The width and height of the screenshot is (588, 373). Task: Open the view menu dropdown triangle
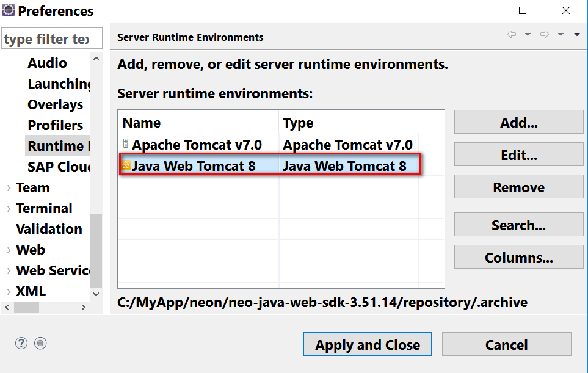point(576,35)
